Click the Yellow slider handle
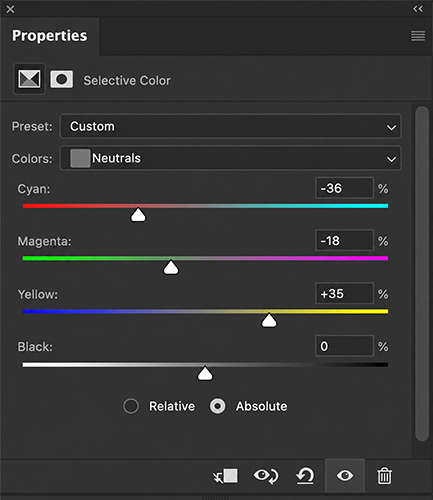 [269, 320]
